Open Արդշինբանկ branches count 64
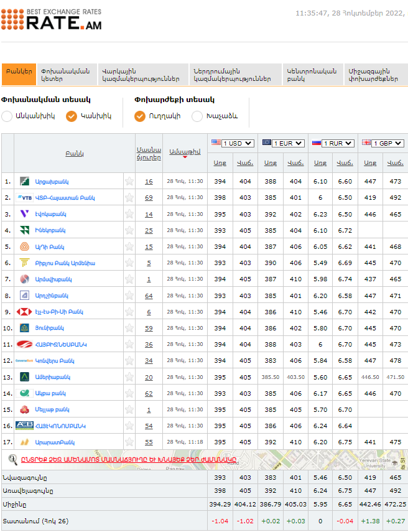Image resolution: width=408 pixels, height=532 pixels. (149, 296)
